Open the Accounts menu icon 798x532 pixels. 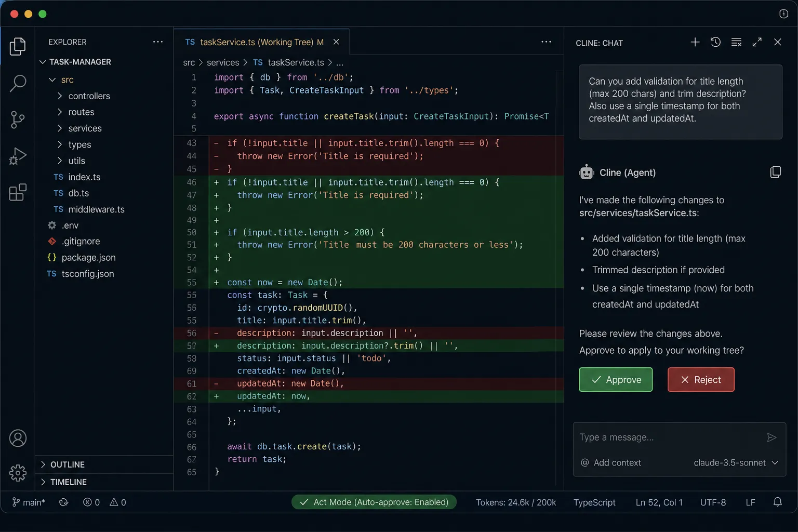(x=18, y=438)
